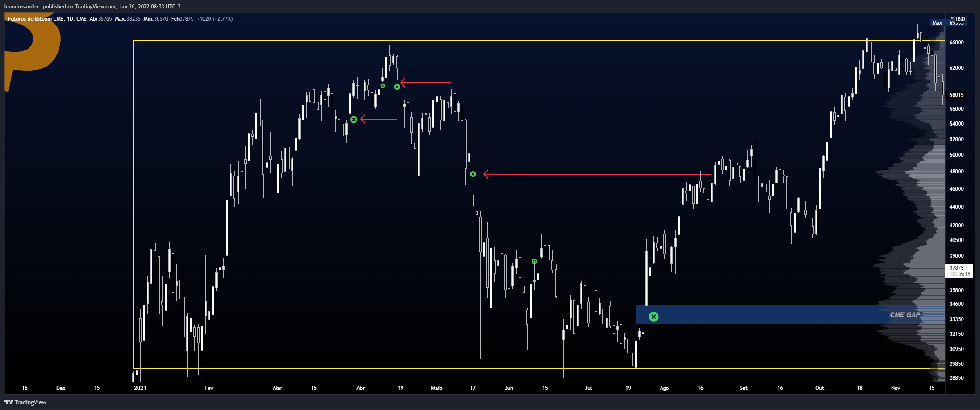Click the highlighted 58015 price label
The image size is (980, 410).
tap(957, 95)
